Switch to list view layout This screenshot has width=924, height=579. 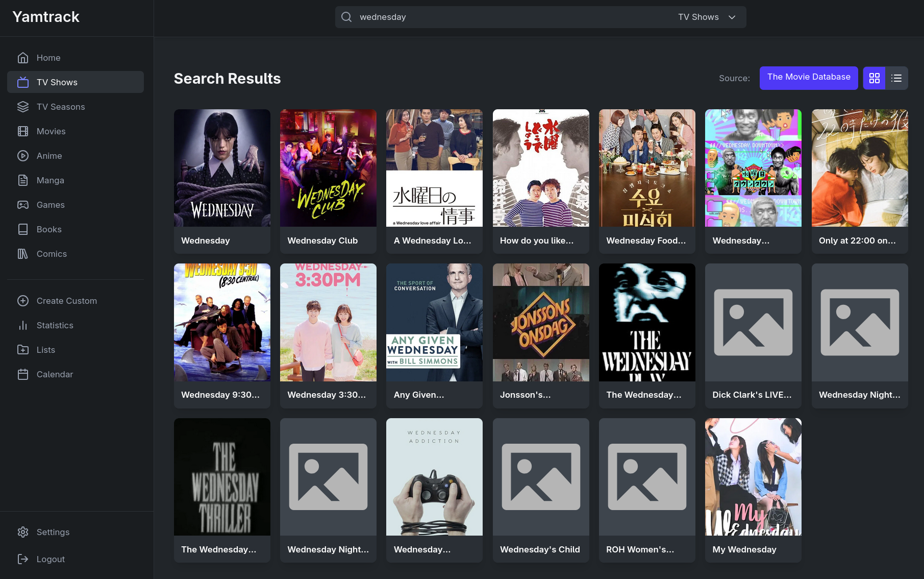[x=896, y=78]
